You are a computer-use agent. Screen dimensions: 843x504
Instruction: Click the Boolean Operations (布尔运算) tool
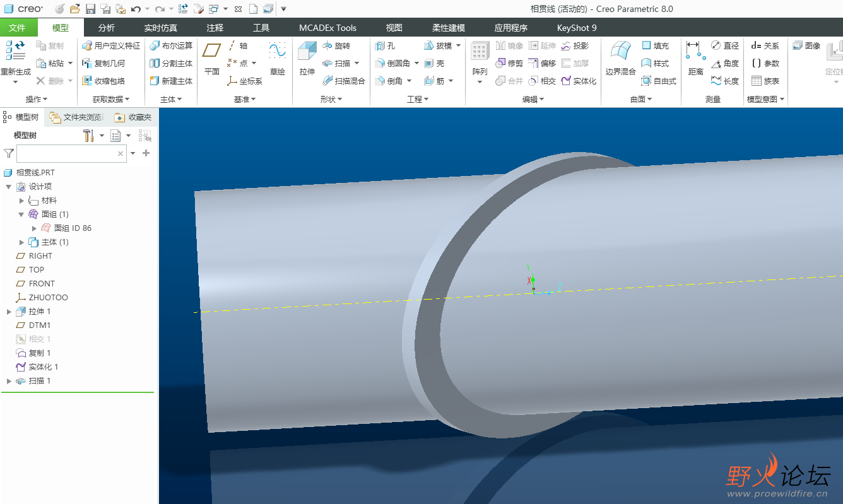[x=171, y=46]
